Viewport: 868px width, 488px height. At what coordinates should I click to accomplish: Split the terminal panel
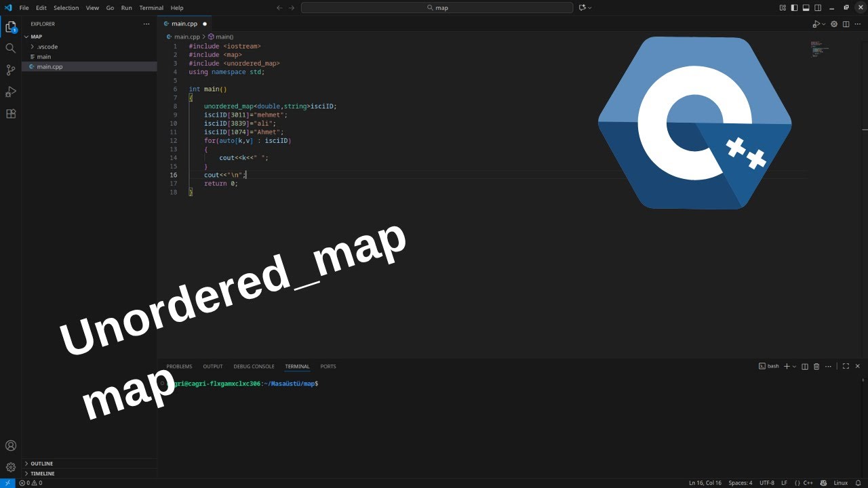[x=805, y=366]
